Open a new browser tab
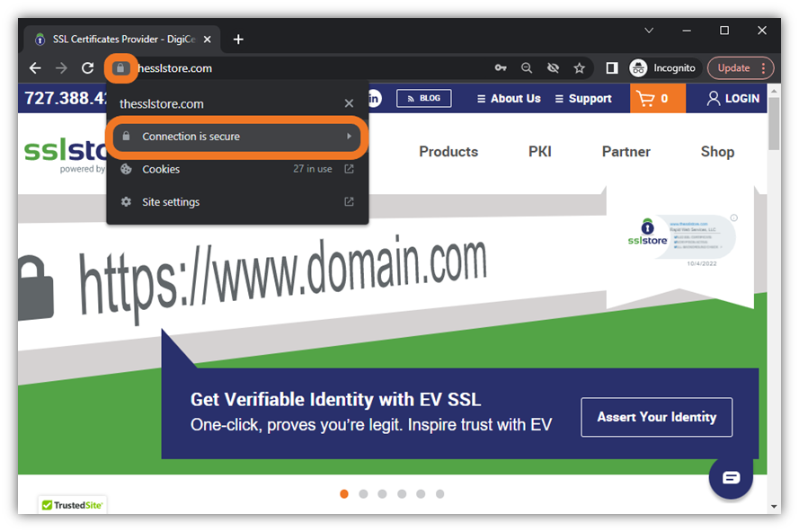The image size is (799, 532). click(x=238, y=40)
